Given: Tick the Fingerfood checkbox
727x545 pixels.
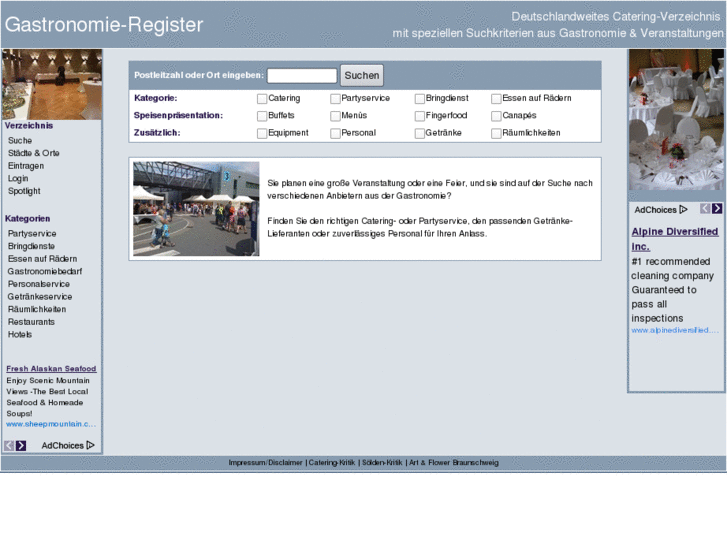Looking at the screenshot, I should click(420, 115).
